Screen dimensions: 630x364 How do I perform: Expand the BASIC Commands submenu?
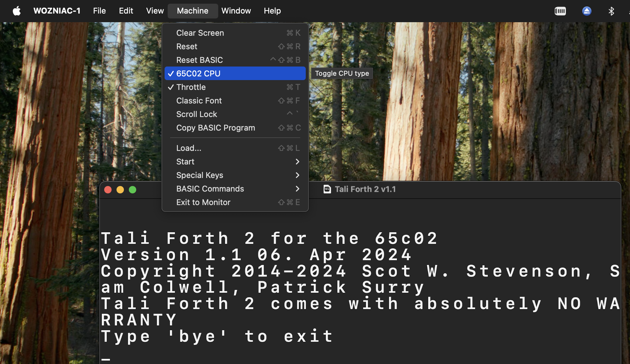tap(235, 189)
